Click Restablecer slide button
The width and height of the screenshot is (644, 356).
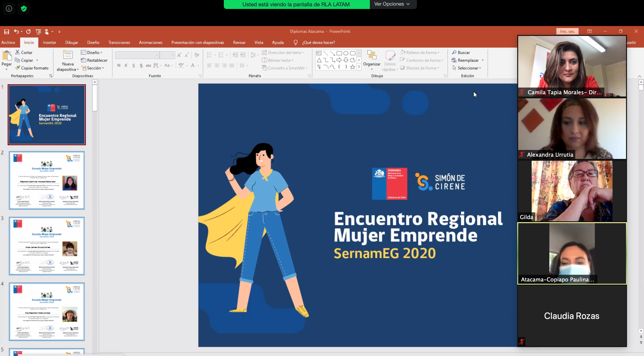pos(94,60)
